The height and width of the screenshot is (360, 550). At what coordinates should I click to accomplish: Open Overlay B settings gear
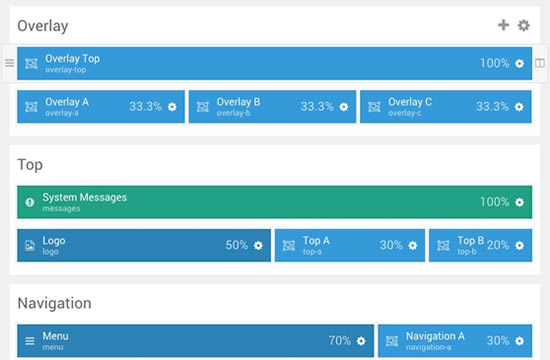point(344,107)
